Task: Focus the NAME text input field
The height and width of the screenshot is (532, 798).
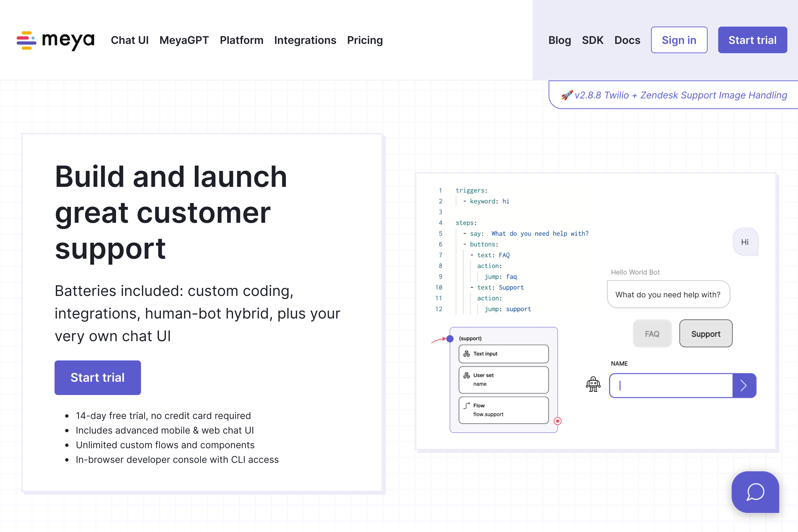Action: pos(672,385)
